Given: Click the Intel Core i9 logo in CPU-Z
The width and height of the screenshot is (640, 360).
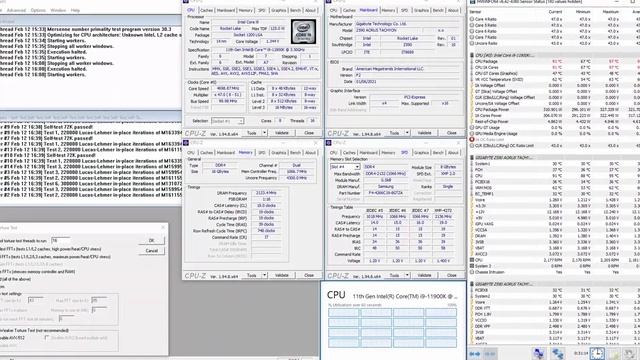Looking at the screenshot, I should (x=303, y=32).
